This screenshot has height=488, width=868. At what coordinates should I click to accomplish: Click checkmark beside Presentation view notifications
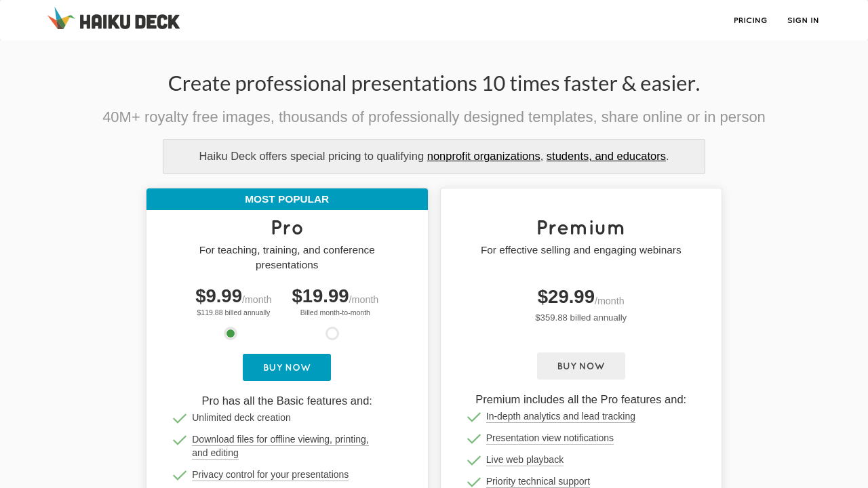coord(474,439)
